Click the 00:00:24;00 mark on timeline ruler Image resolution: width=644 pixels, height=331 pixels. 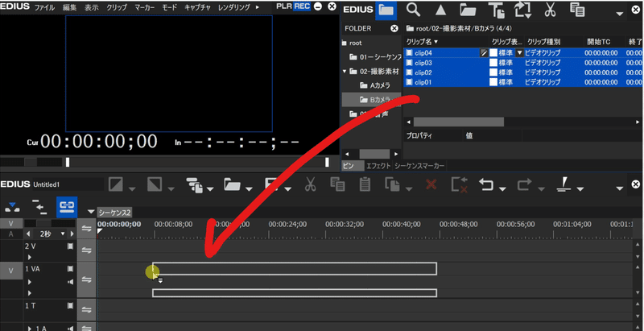pyautogui.click(x=287, y=224)
